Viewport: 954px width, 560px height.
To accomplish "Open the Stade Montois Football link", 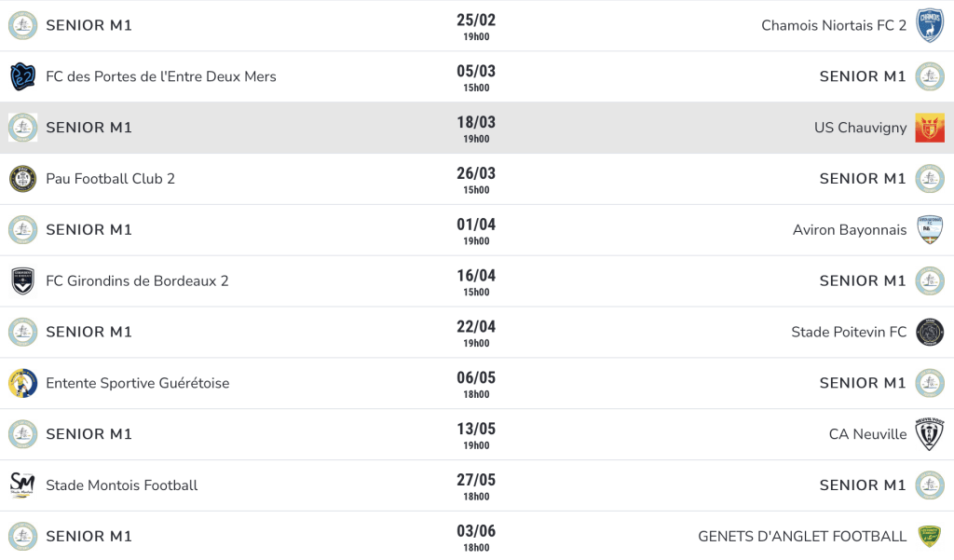I will [x=122, y=485].
